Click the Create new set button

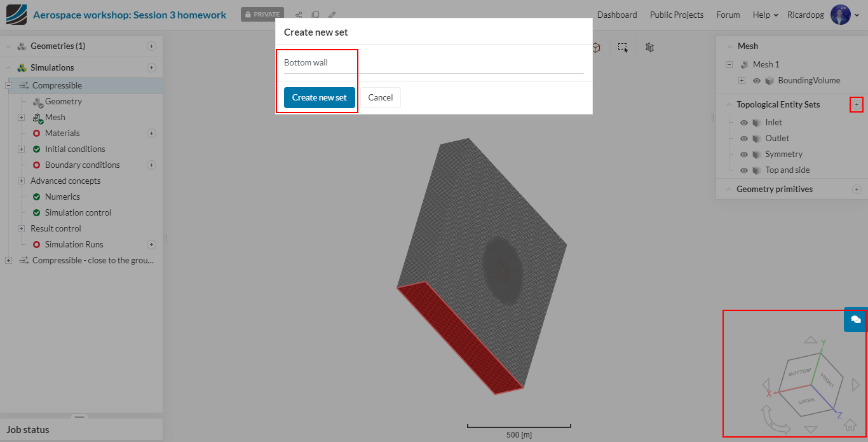320,97
